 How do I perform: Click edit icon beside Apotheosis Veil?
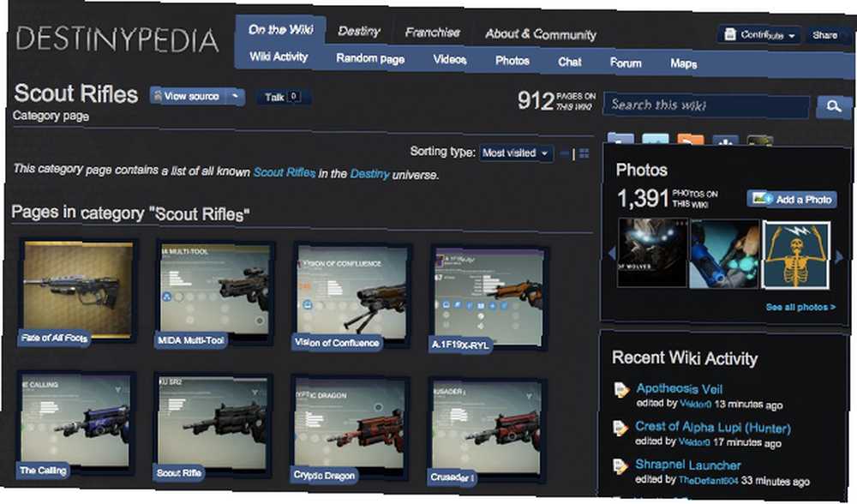(x=620, y=390)
